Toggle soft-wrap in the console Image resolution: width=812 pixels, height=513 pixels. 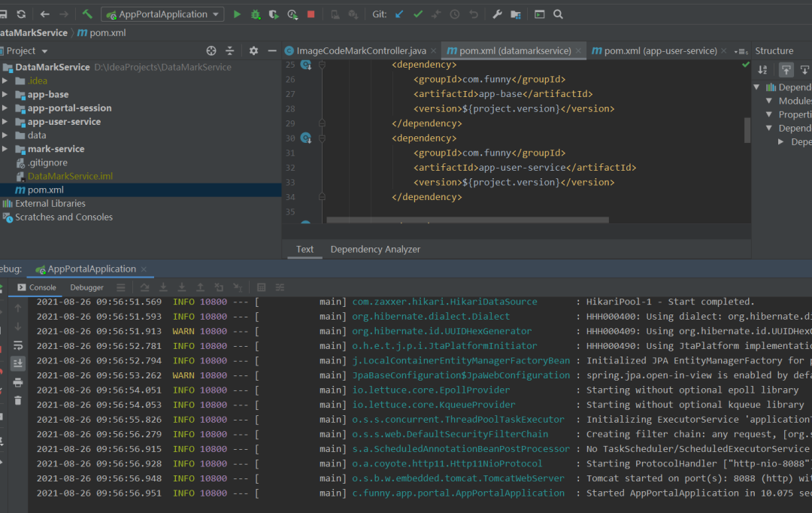18,345
